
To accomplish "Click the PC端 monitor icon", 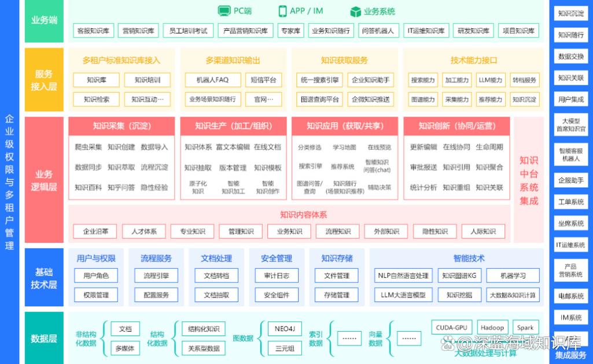I will pos(224,11).
